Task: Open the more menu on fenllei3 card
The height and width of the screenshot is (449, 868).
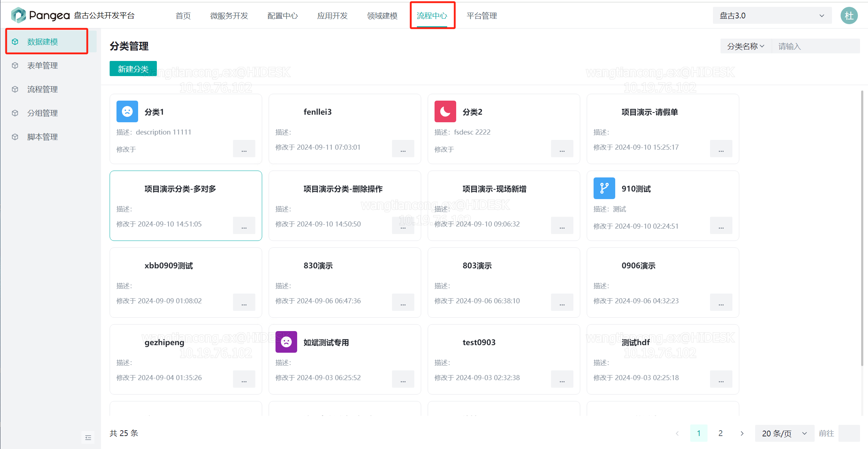Action: coord(403,149)
